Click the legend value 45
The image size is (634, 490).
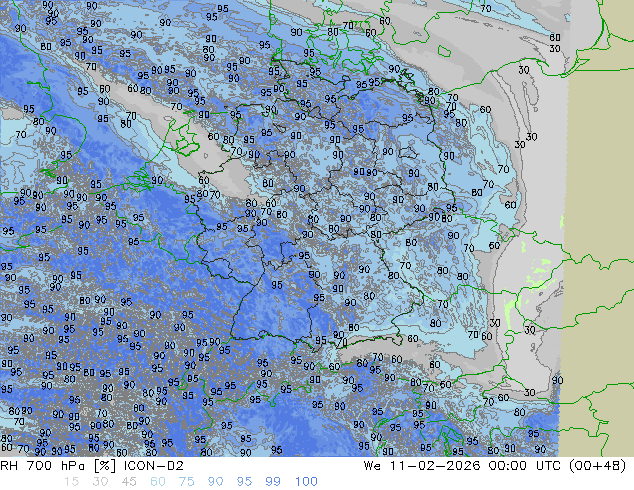[129, 482]
